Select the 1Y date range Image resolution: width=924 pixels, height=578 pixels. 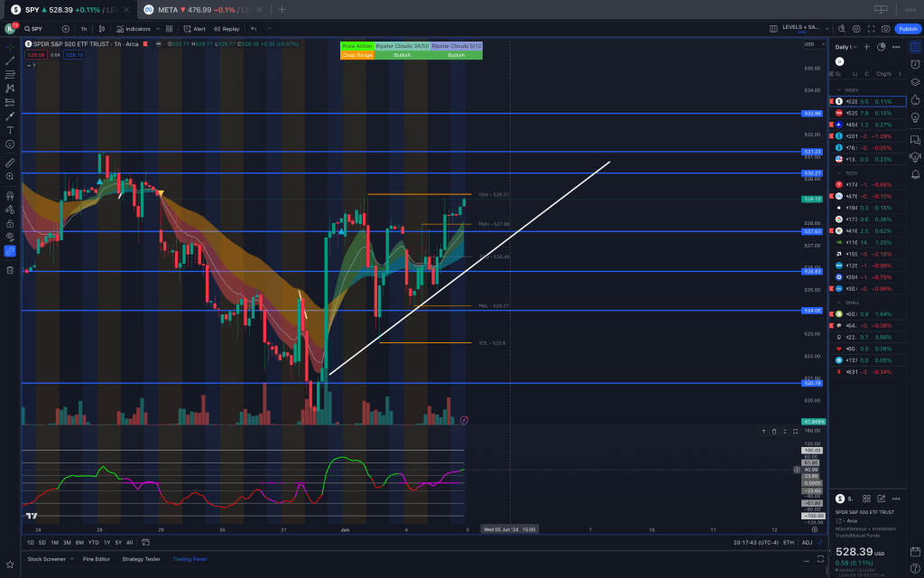106,543
